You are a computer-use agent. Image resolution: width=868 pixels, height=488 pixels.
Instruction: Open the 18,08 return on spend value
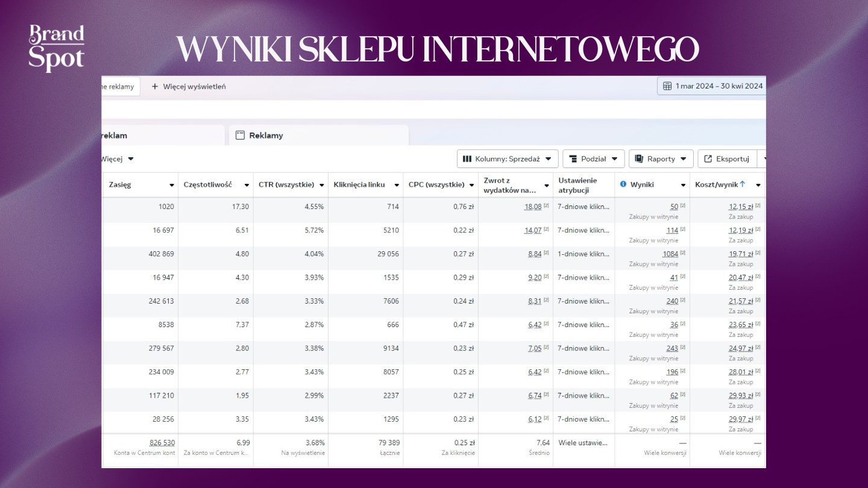tap(533, 207)
